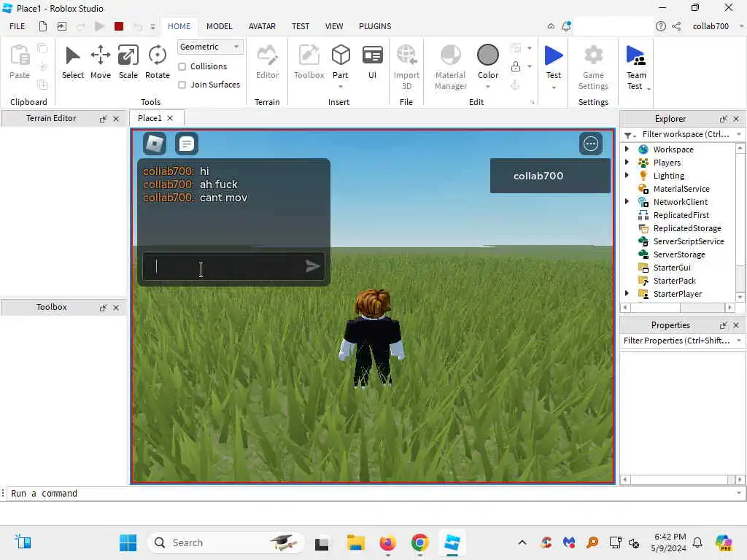Switch to the VIEW tab
Screen dimensions: 747x560
[334, 26]
